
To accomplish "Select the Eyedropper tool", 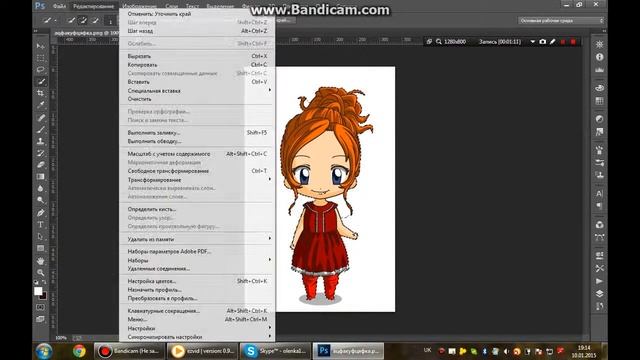I will 40,105.
